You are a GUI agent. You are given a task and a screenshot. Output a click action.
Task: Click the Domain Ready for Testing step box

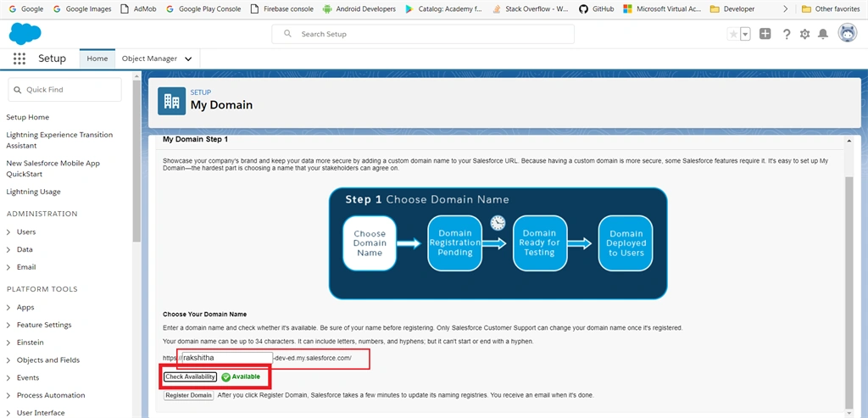pyautogui.click(x=540, y=243)
